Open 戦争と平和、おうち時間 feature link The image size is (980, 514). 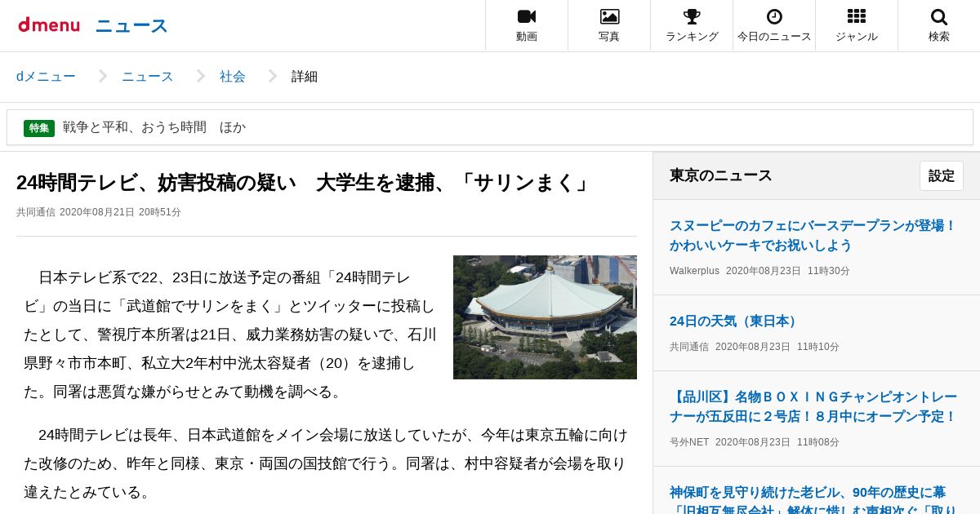click(x=154, y=127)
